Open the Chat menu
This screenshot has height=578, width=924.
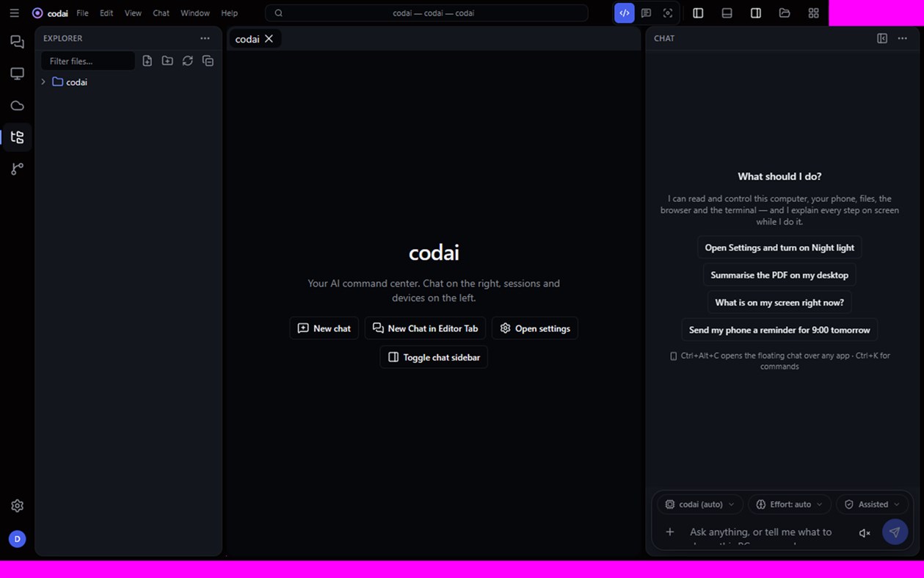pyautogui.click(x=161, y=13)
